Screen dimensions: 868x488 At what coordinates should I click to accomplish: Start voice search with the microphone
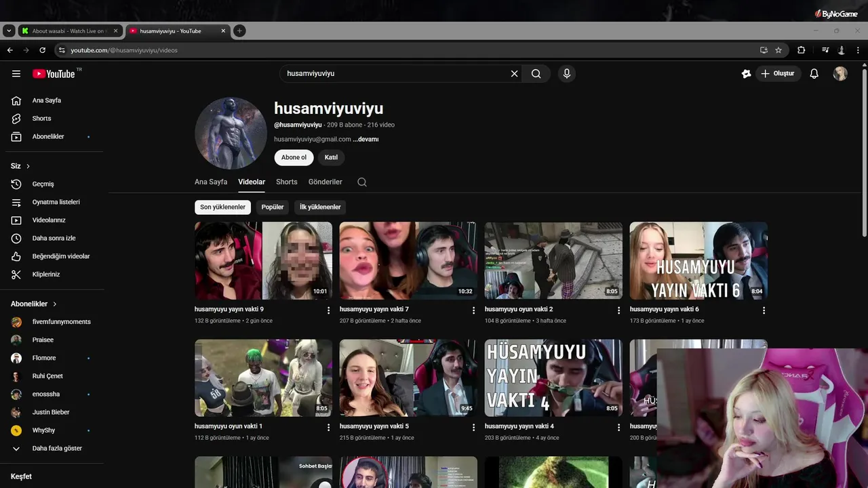tap(567, 74)
